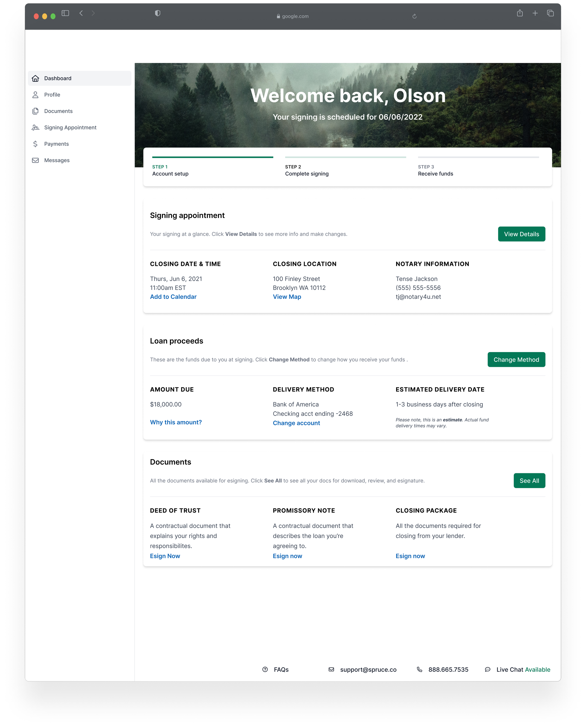Open a new tab with plus icon
Image resolution: width=586 pixels, height=728 pixels.
point(535,13)
